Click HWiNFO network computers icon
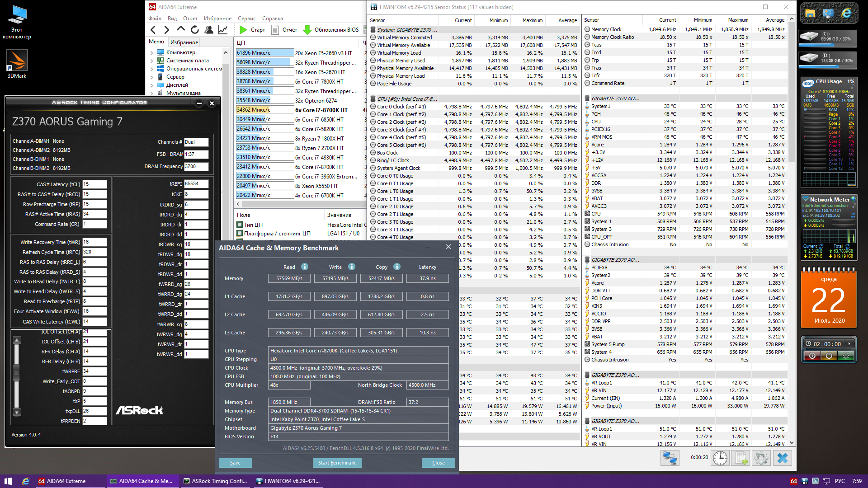 670,458
